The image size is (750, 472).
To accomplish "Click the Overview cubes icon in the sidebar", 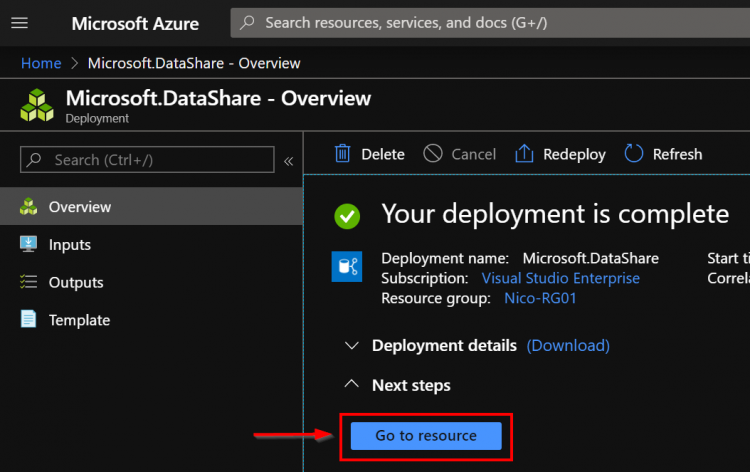I will (x=28, y=207).
